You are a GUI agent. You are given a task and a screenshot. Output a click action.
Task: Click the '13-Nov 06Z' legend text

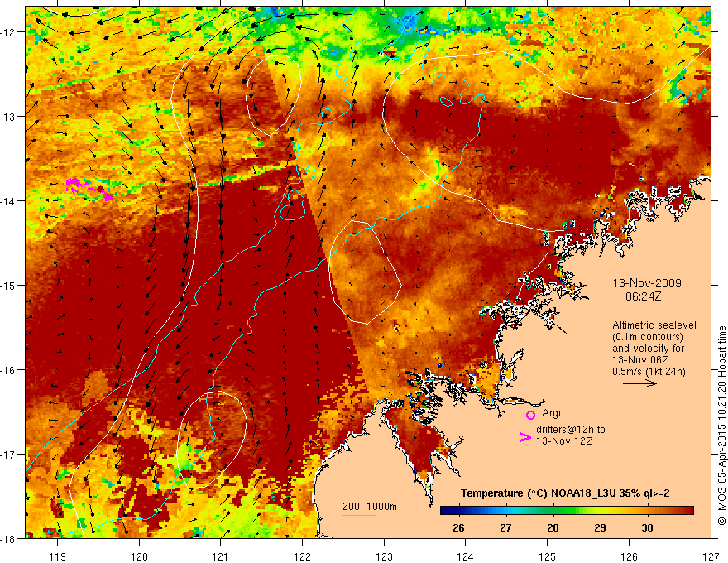pyautogui.click(x=638, y=360)
